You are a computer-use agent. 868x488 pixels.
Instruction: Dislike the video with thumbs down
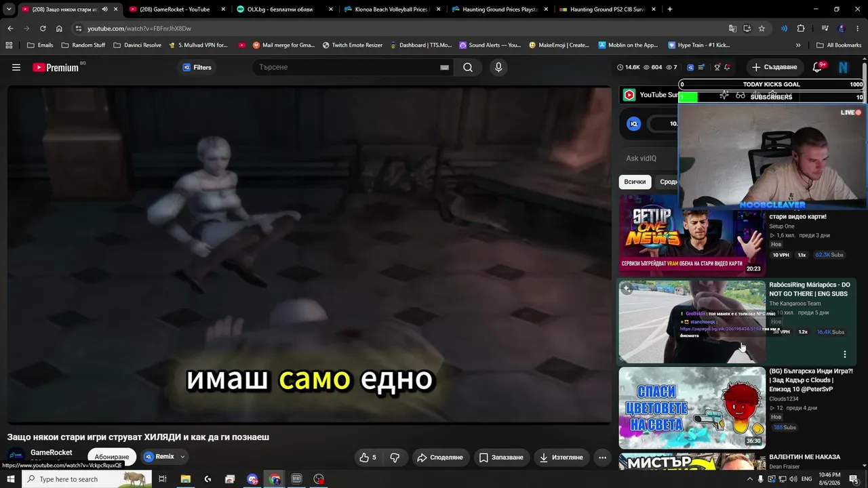(x=395, y=457)
